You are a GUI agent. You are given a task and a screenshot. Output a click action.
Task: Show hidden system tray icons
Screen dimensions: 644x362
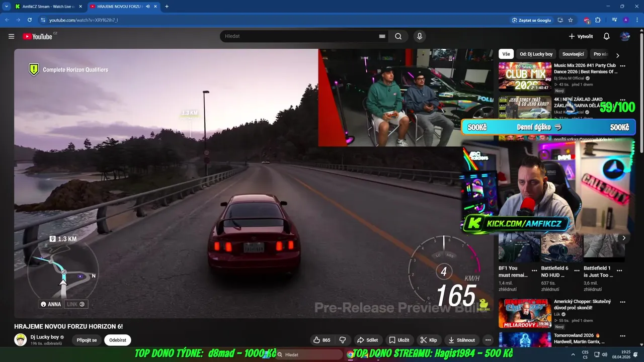[x=573, y=355]
